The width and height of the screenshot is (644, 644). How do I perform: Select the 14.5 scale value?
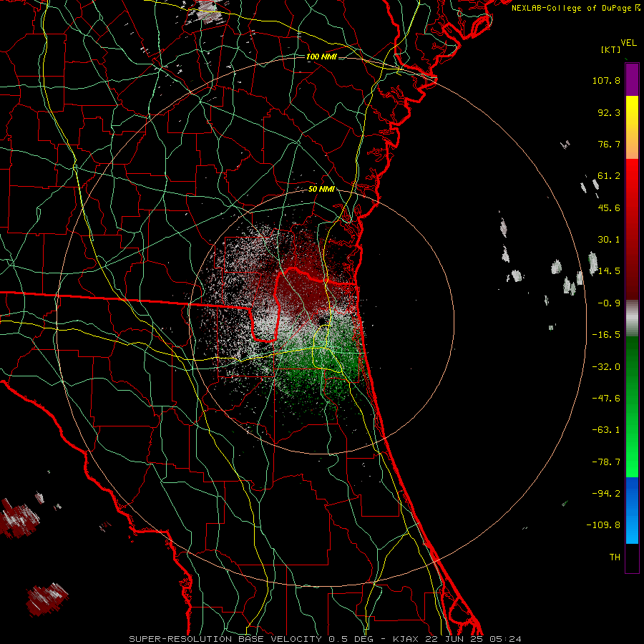point(609,271)
